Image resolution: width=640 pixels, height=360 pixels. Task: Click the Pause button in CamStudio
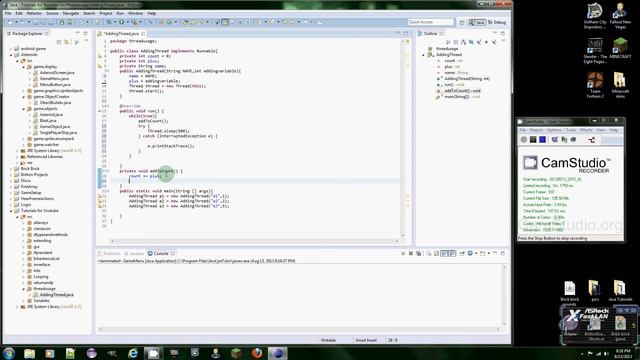[533, 140]
